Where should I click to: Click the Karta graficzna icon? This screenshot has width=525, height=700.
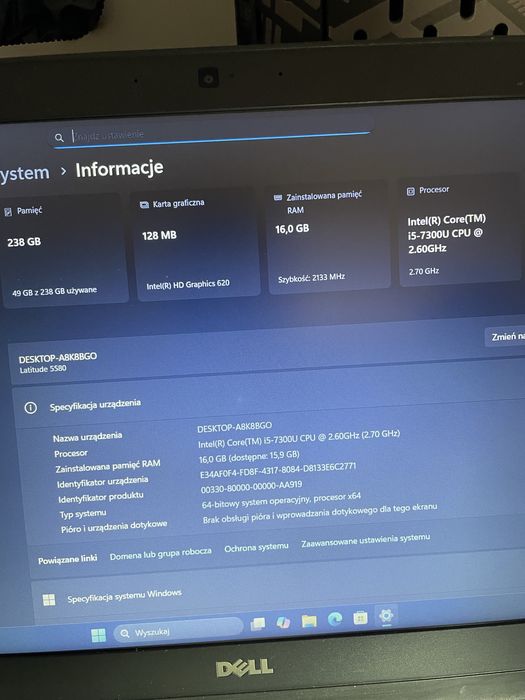click(x=144, y=205)
